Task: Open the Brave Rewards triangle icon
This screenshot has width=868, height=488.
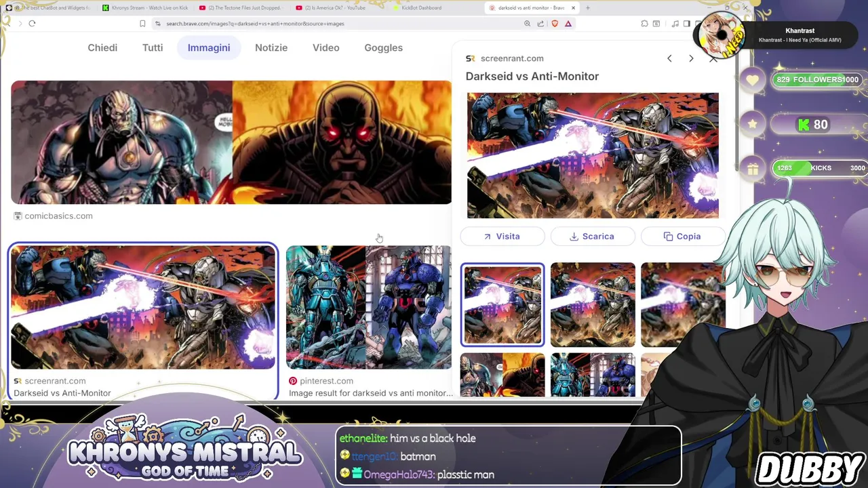Action: tap(568, 24)
